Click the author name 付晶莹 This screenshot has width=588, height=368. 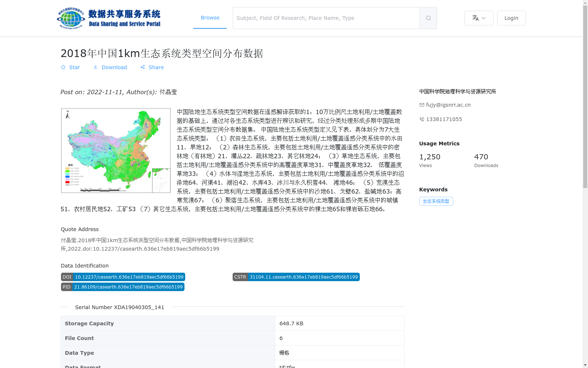click(168, 92)
